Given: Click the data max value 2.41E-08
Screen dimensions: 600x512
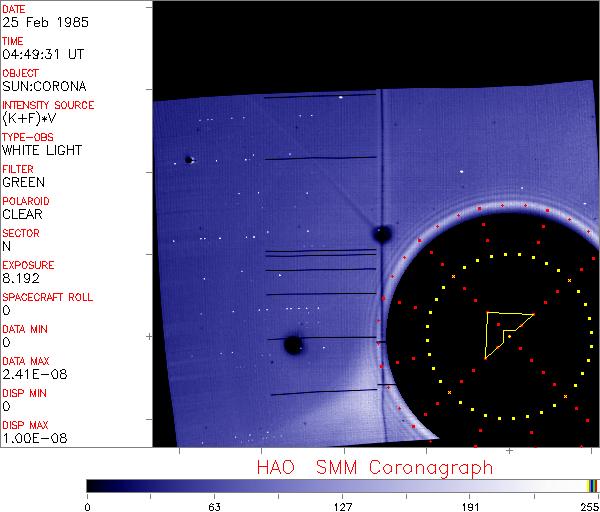Looking at the screenshot, I should (x=30, y=375).
